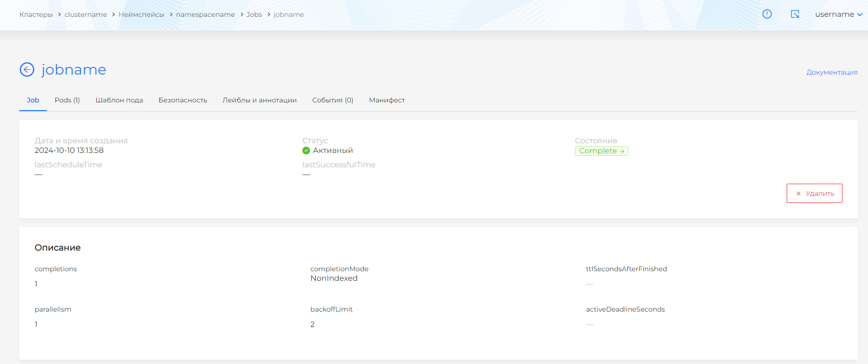View the События (0) tab

point(332,100)
